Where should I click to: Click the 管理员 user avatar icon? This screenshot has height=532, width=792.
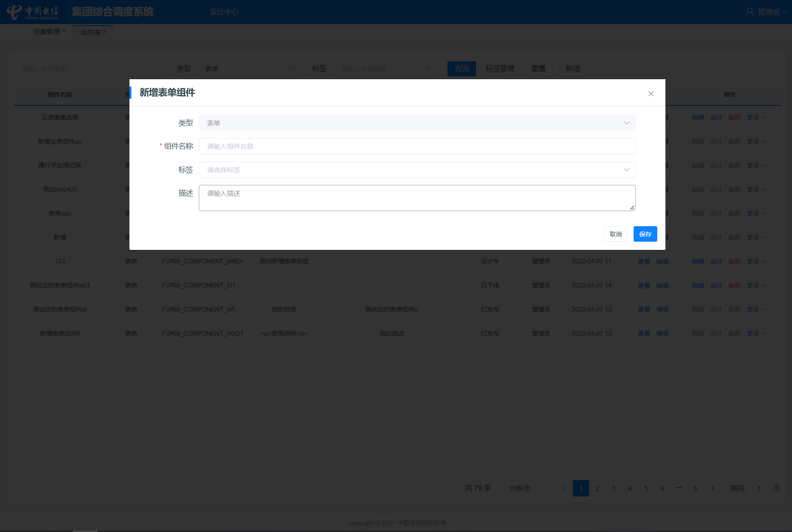(750, 12)
